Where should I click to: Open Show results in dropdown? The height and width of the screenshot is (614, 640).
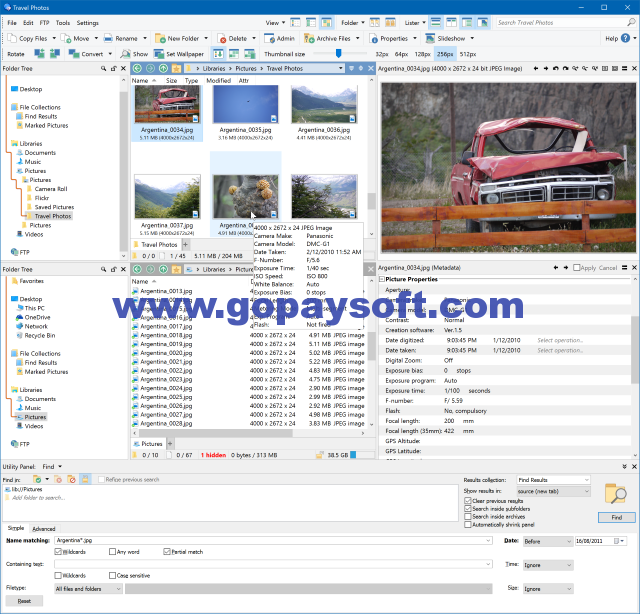tap(553, 492)
